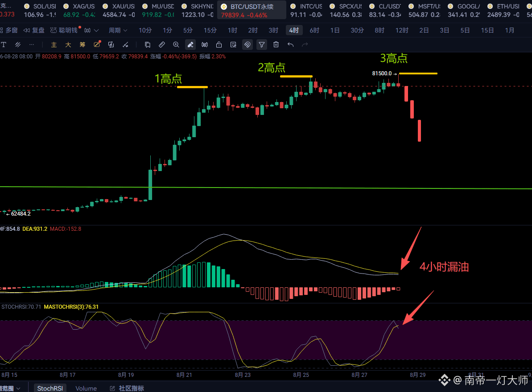Toggle the magnet snap tool
Viewport: 532px width, 392px height.
[247, 45]
